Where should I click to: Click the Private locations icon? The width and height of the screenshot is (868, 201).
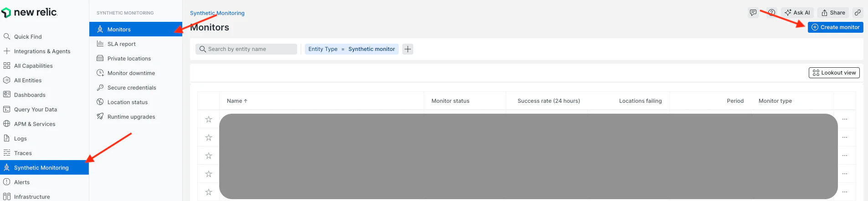[100, 58]
